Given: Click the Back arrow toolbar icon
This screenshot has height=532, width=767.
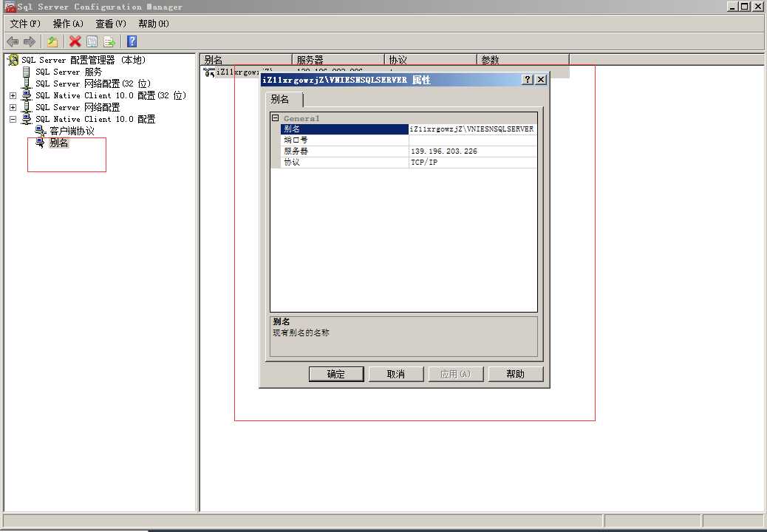Looking at the screenshot, I should (13, 42).
